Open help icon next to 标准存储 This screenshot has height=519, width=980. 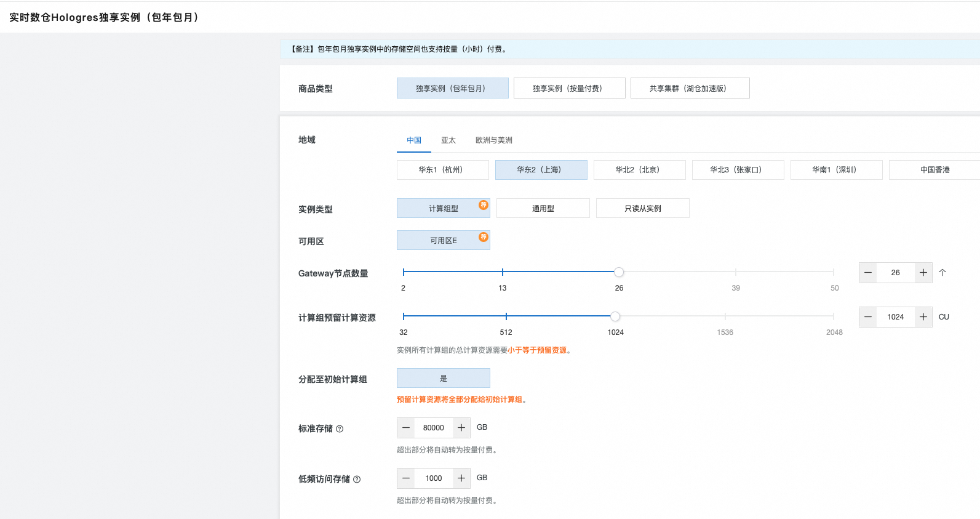pos(340,429)
